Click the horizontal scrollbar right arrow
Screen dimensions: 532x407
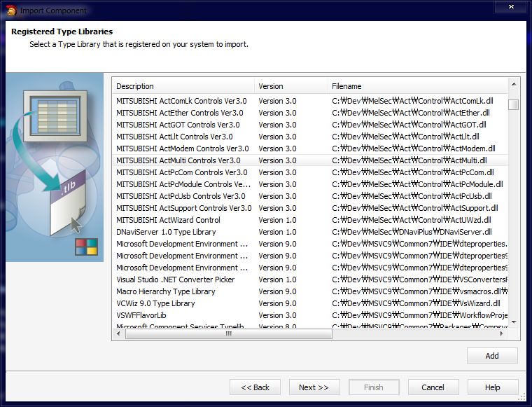[502, 334]
